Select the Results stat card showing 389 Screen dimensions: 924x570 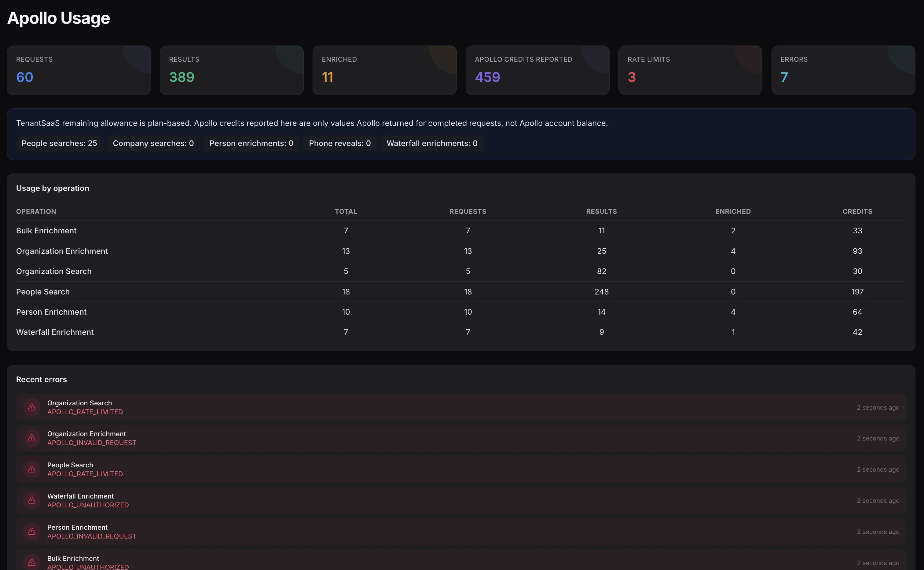(x=232, y=70)
